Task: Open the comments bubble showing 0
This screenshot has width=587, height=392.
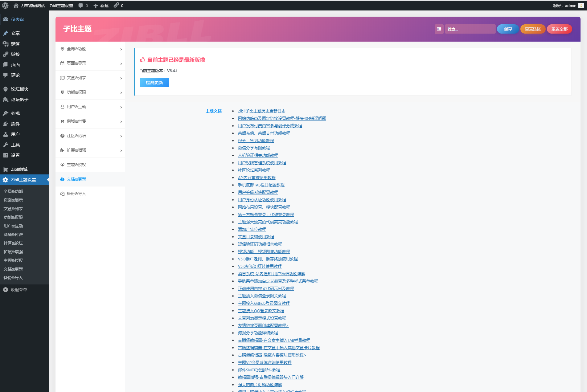Action: 82,5
